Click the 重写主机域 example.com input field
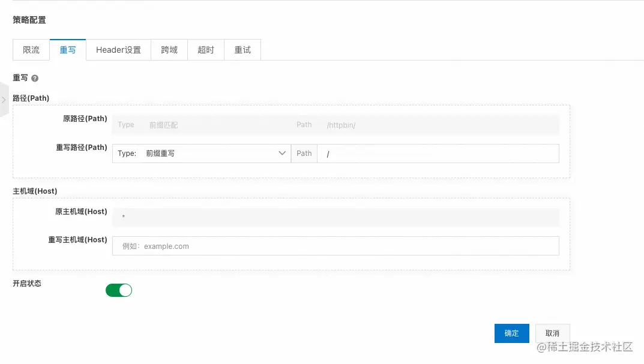Screen dimensions: 644x364 tap(336, 246)
